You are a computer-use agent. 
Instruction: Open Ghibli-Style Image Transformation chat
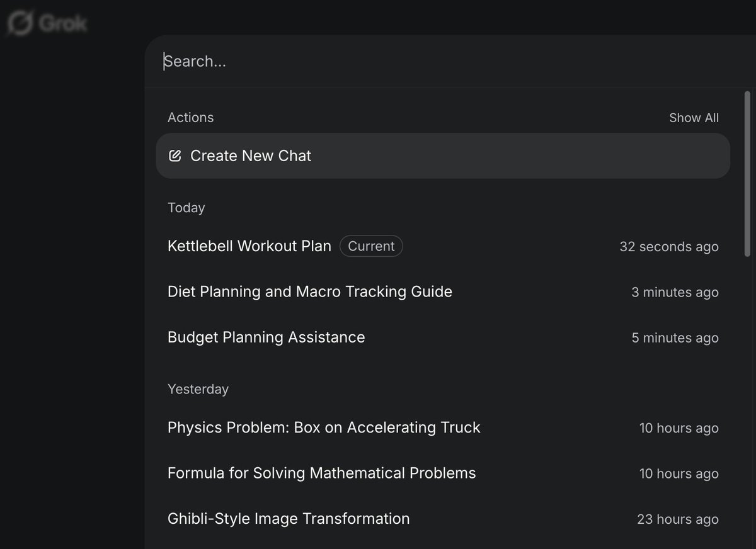443,518
